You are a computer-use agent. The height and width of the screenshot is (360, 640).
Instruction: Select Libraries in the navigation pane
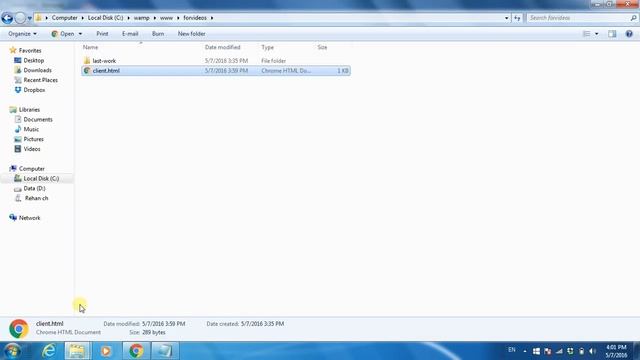[x=29, y=110]
